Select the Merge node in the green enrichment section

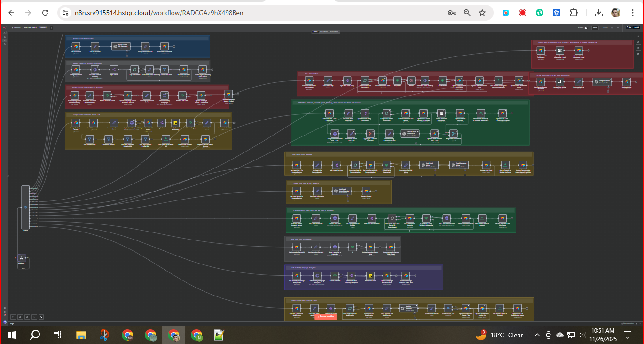tap(454, 134)
